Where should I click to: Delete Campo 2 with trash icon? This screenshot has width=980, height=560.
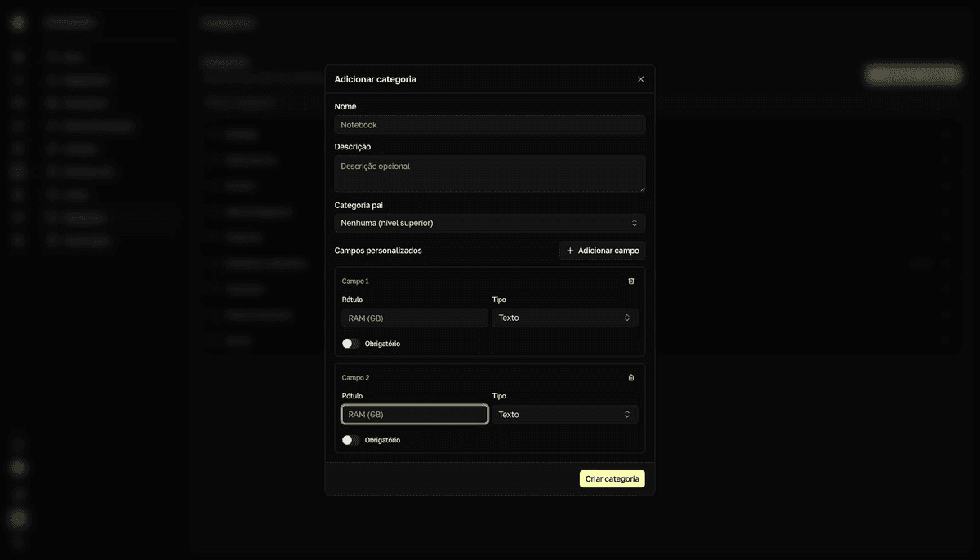coord(630,377)
